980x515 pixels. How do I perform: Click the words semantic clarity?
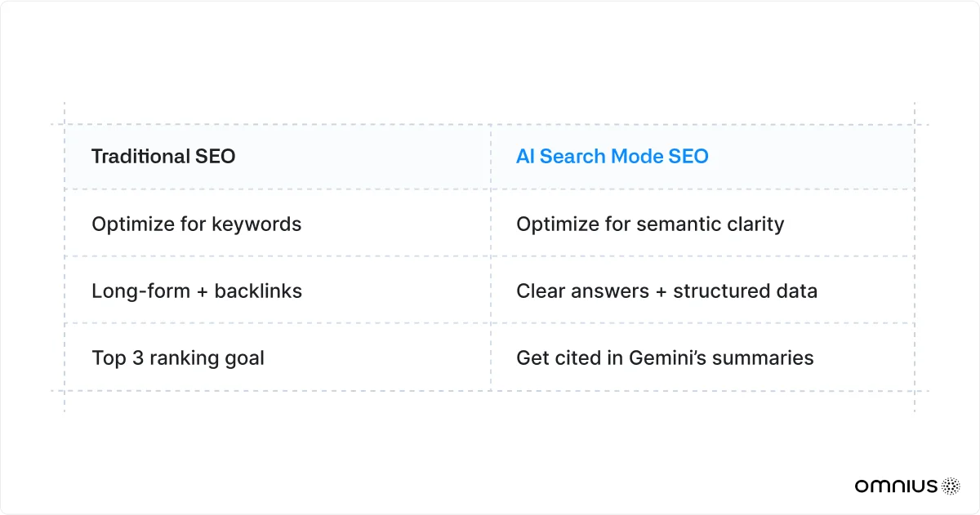[x=717, y=224]
